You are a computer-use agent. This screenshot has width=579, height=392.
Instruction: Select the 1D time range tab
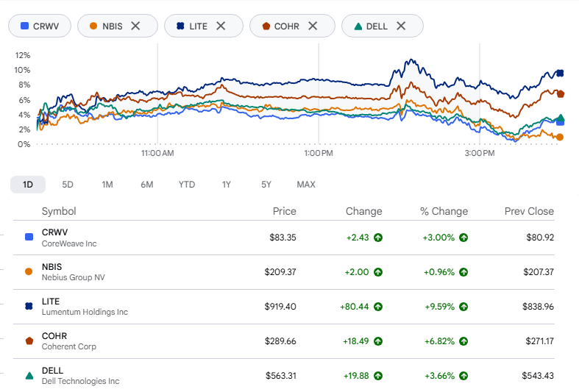[x=28, y=185]
